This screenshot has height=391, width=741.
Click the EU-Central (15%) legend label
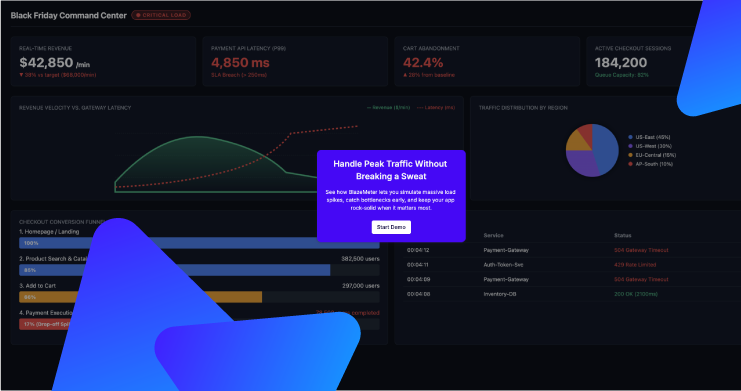coord(655,155)
